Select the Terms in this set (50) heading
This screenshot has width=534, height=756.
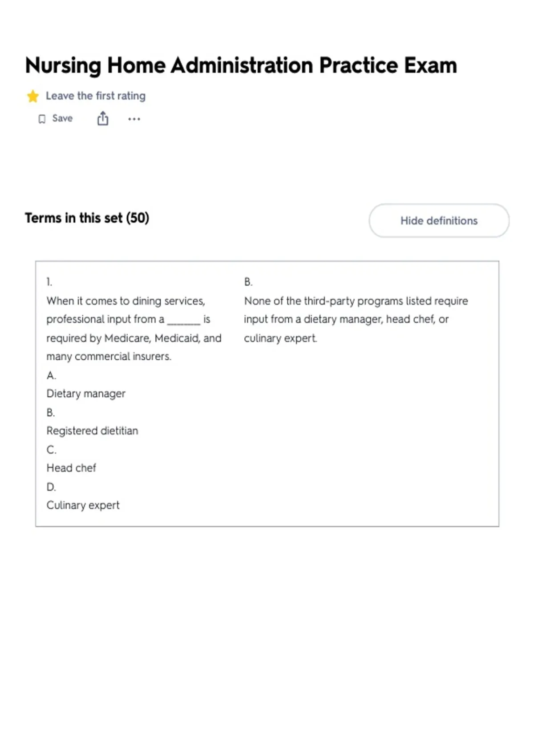tap(87, 218)
